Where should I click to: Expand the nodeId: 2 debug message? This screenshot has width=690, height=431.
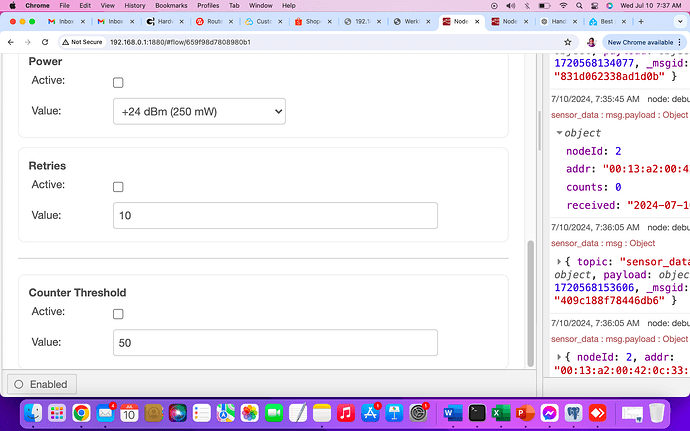point(559,357)
